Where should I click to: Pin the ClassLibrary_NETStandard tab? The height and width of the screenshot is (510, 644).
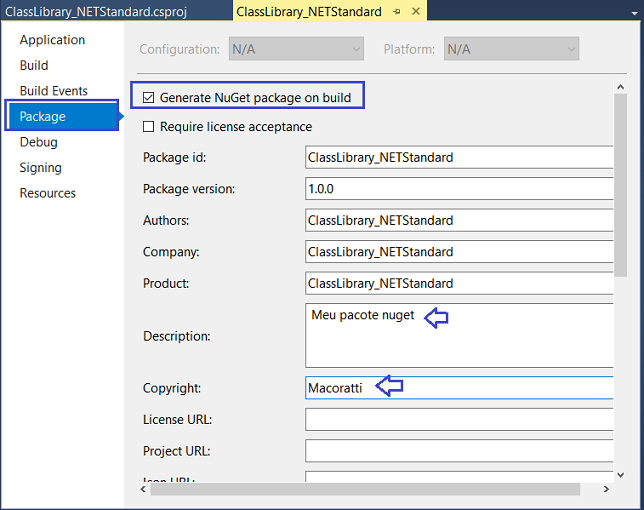tap(396, 11)
